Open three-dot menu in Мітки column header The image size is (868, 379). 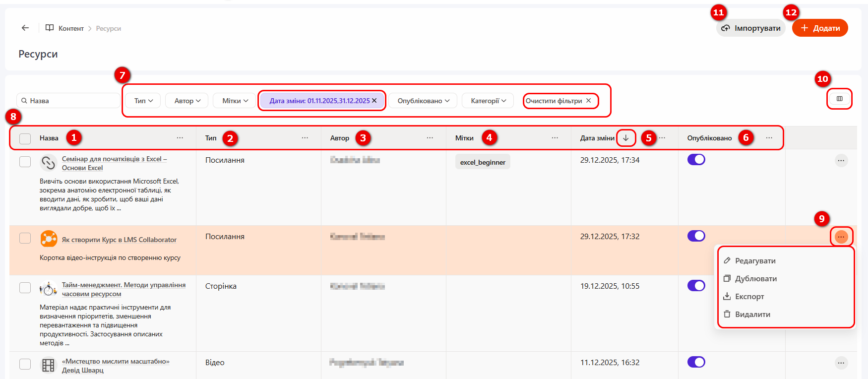click(555, 138)
